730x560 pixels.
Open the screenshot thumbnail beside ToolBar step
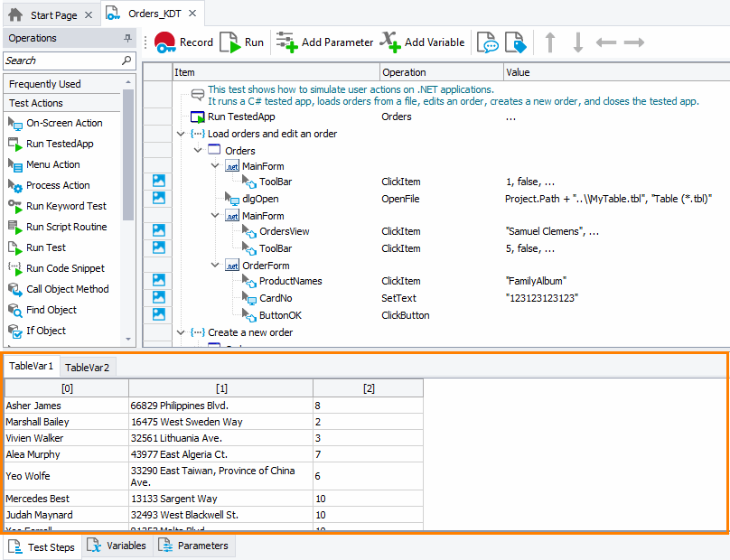click(157, 181)
